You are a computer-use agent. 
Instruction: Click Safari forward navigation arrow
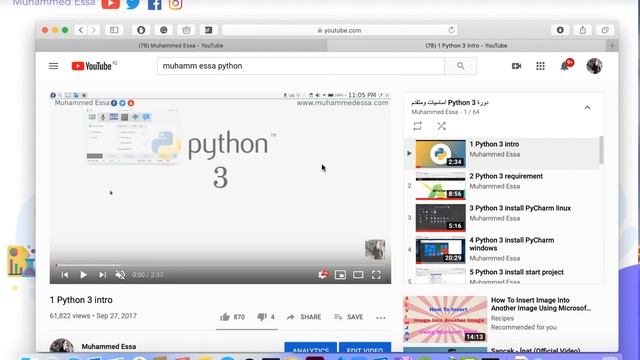93,30
